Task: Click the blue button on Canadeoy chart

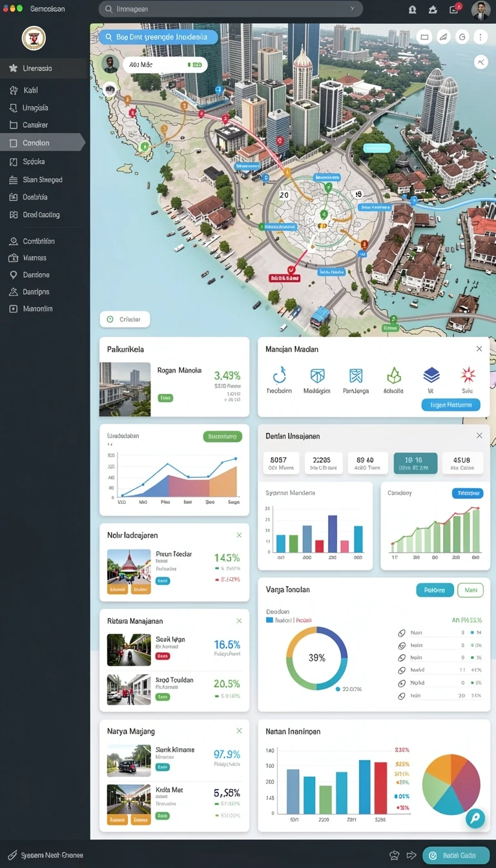Action: click(x=468, y=493)
